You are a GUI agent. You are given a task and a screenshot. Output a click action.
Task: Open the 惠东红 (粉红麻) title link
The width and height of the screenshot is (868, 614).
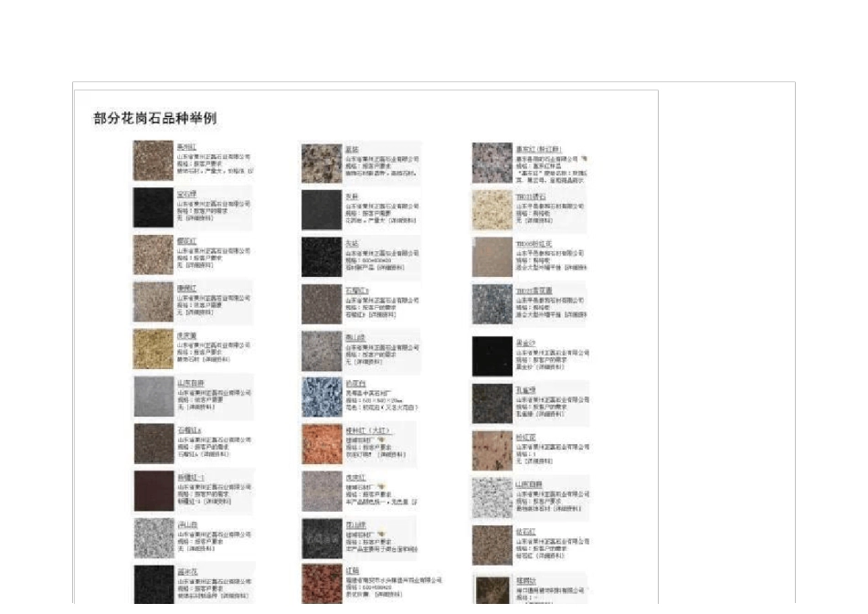(539, 149)
